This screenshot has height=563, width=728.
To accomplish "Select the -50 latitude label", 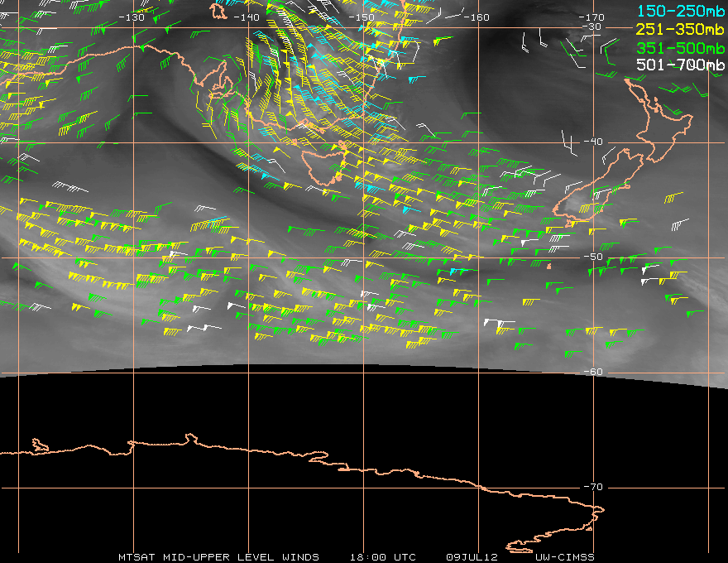I will pos(592,257).
